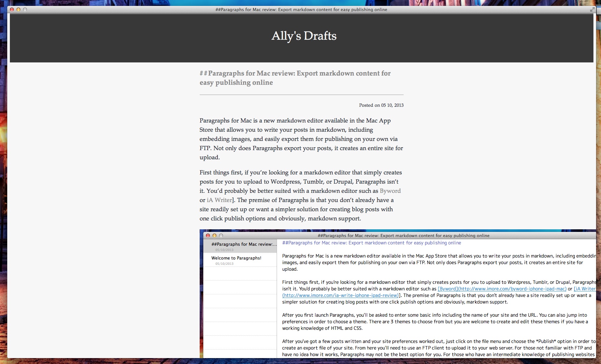Open the iA Writer link in the article
The height and width of the screenshot is (364, 601).
pyautogui.click(x=219, y=200)
